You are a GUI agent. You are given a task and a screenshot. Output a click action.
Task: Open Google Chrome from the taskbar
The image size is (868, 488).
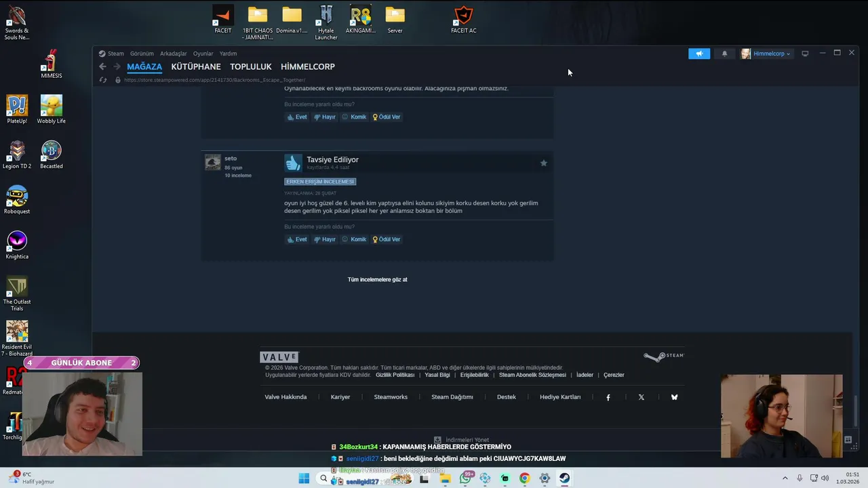pyautogui.click(x=524, y=479)
